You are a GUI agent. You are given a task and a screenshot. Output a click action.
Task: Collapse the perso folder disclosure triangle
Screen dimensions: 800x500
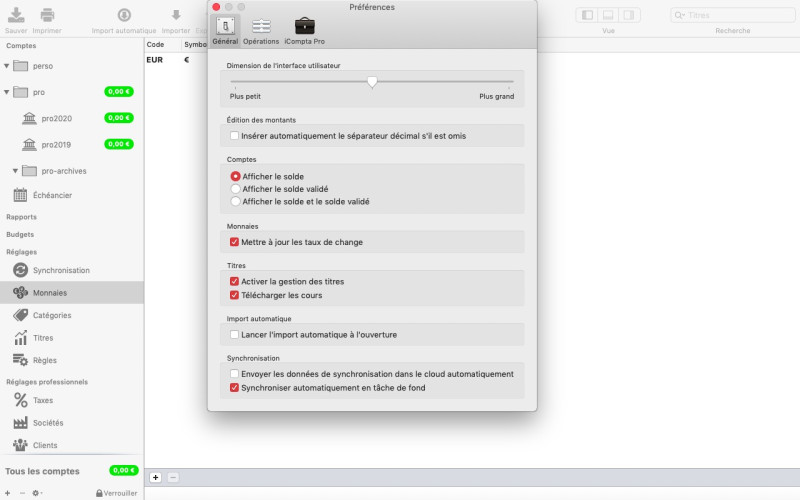pyautogui.click(x=7, y=66)
